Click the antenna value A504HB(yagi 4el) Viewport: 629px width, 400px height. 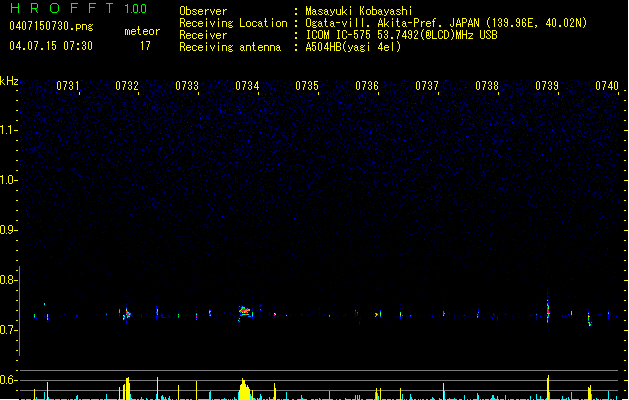(353, 47)
